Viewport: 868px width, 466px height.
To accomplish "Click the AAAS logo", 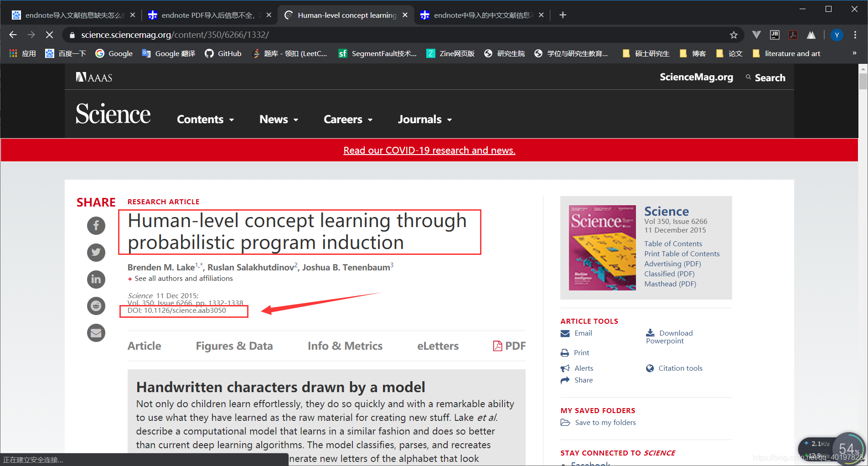I will click(x=94, y=78).
